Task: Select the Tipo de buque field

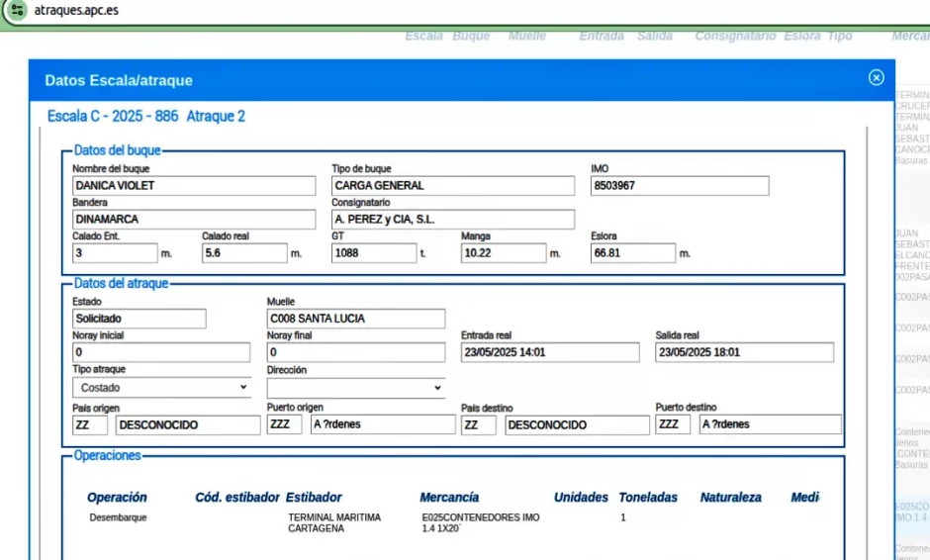Action: 452,186
